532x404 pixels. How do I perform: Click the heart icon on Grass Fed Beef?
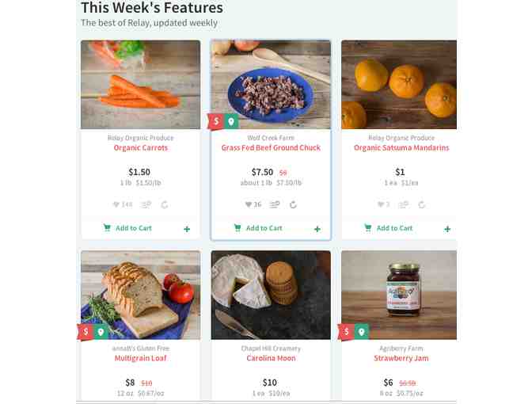click(x=249, y=204)
